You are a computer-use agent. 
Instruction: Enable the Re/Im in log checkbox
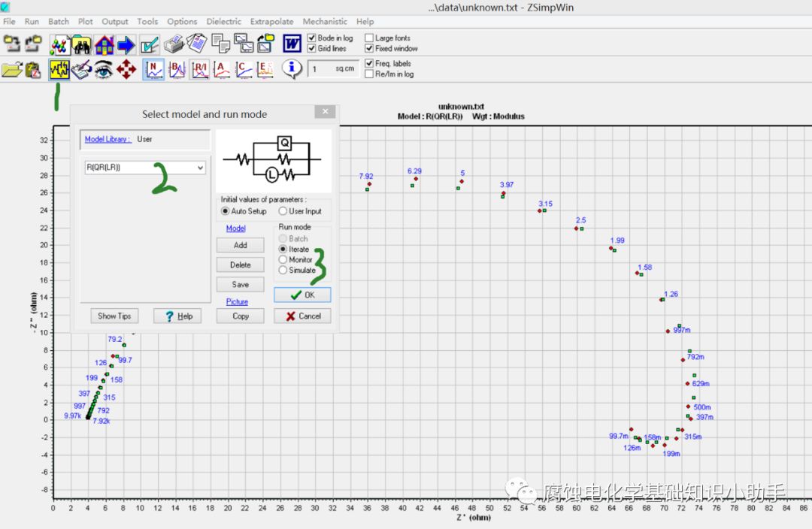[x=369, y=74]
